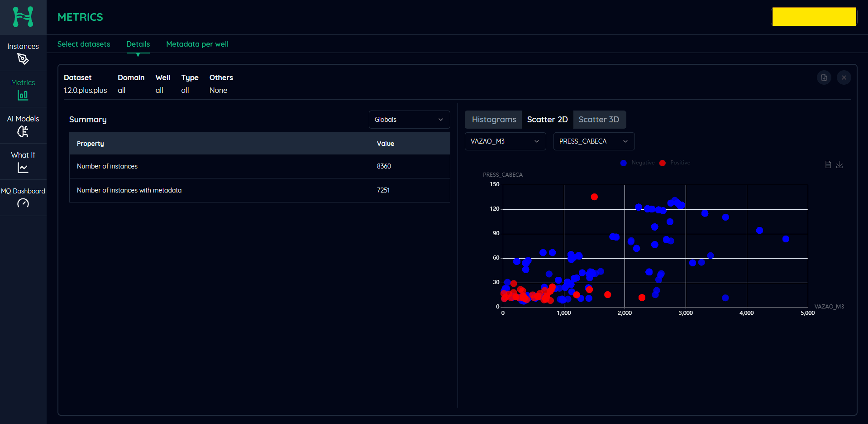
Task: Click the export file icon in the dataset header
Action: 824,77
